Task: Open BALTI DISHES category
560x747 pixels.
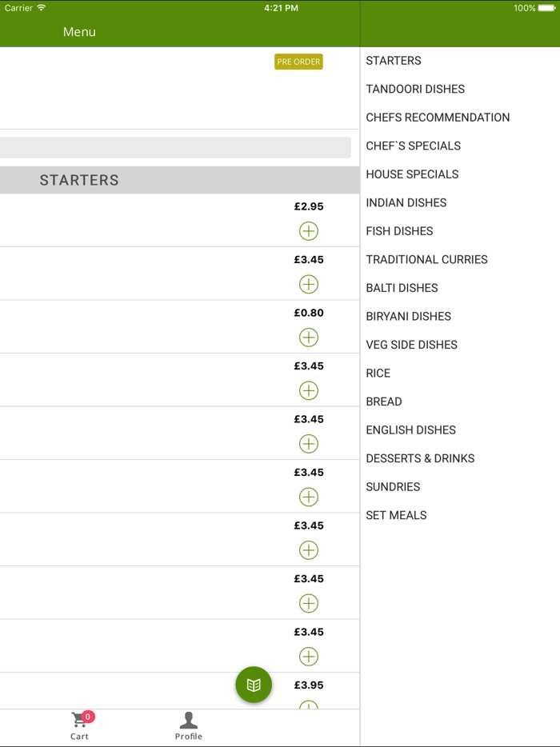Action: click(x=402, y=288)
